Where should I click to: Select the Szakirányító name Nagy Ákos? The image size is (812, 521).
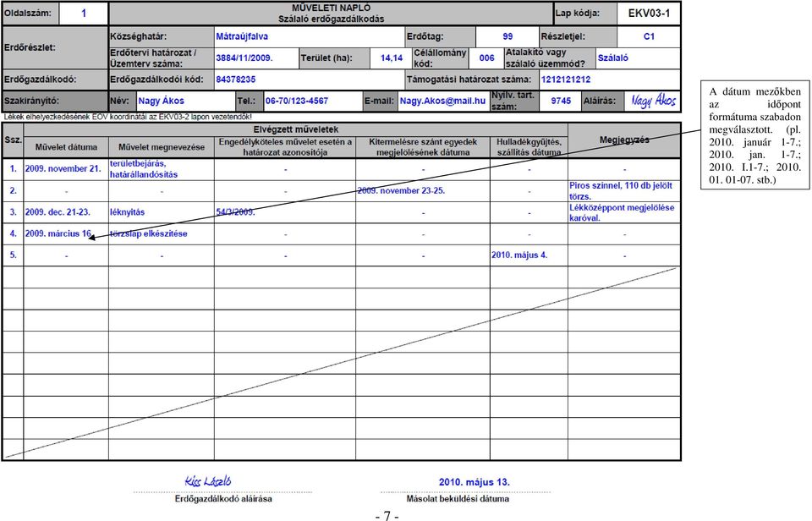[185, 101]
